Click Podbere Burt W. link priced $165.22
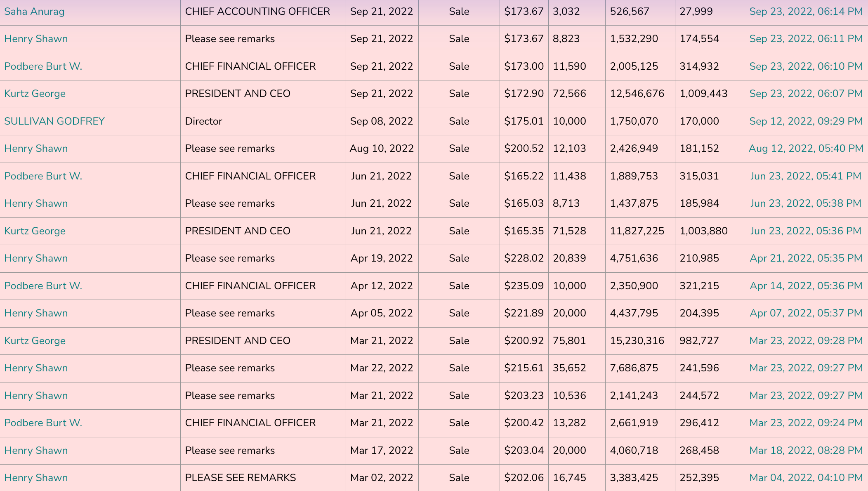 pyautogui.click(x=43, y=176)
